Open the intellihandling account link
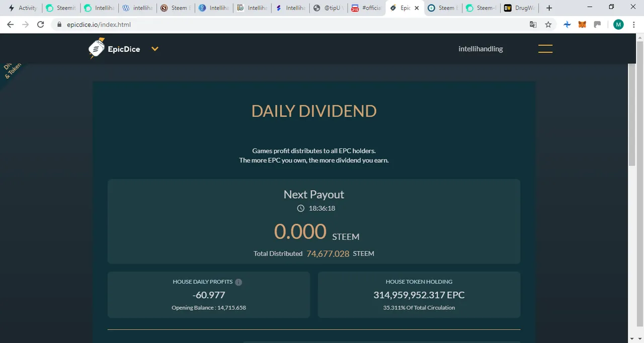The height and width of the screenshot is (343, 644). [480, 49]
